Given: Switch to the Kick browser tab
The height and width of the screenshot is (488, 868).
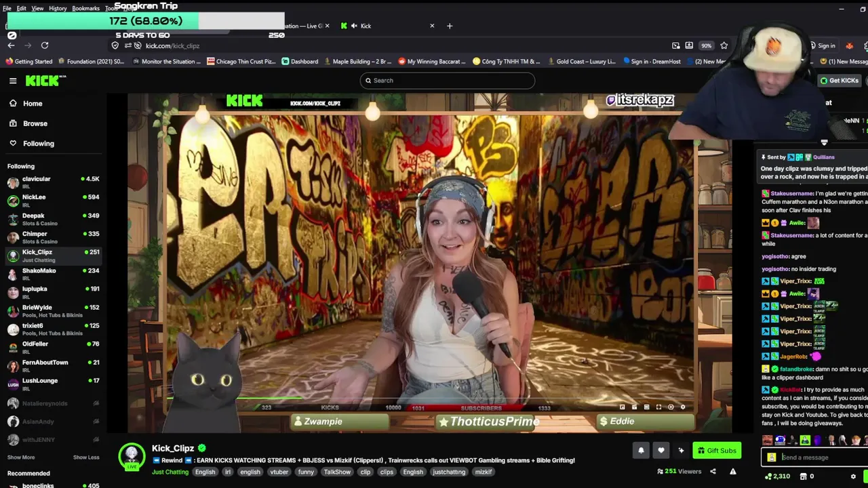Looking at the screenshot, I should pos(387,26).
